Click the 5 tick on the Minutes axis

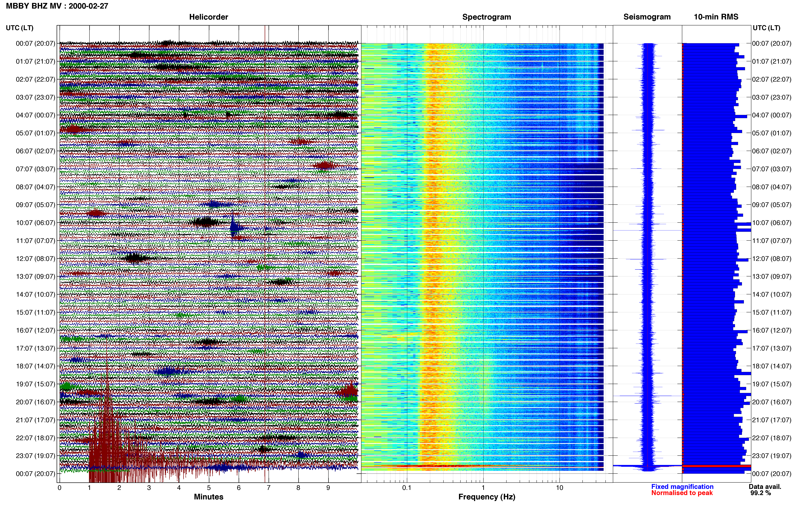pyautogui.click(x=209, y=488)
